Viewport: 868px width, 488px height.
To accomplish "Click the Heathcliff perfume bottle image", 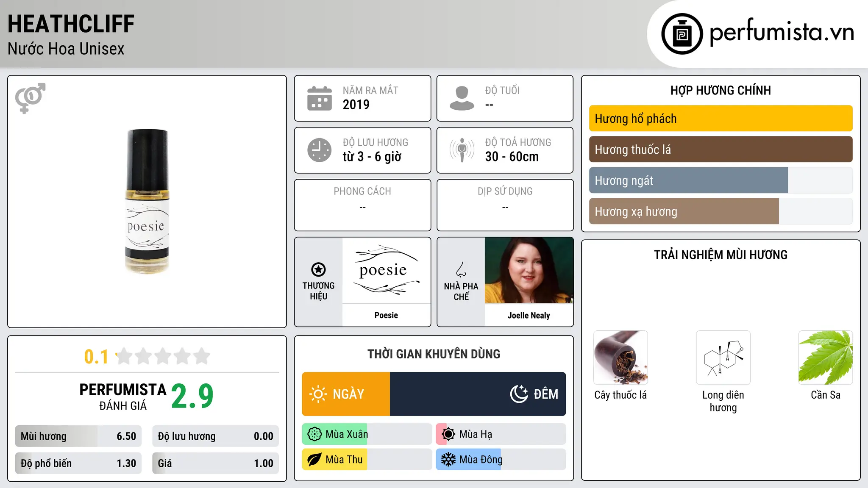I will [x=147, y=201].
